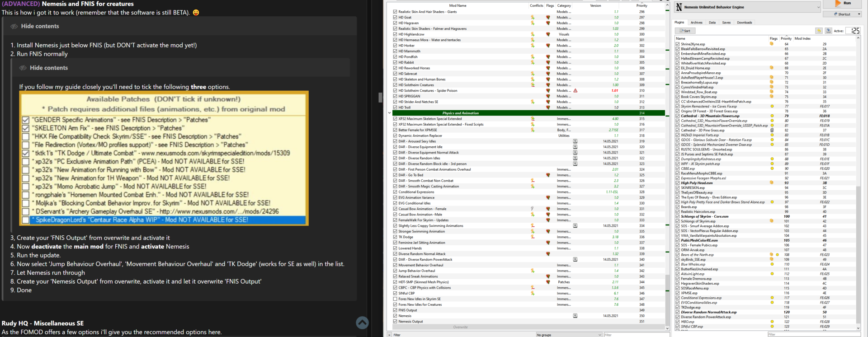Select the TKDodge.esp plugin row
Viewport: 868px width, 337px height.
[765, 307]
